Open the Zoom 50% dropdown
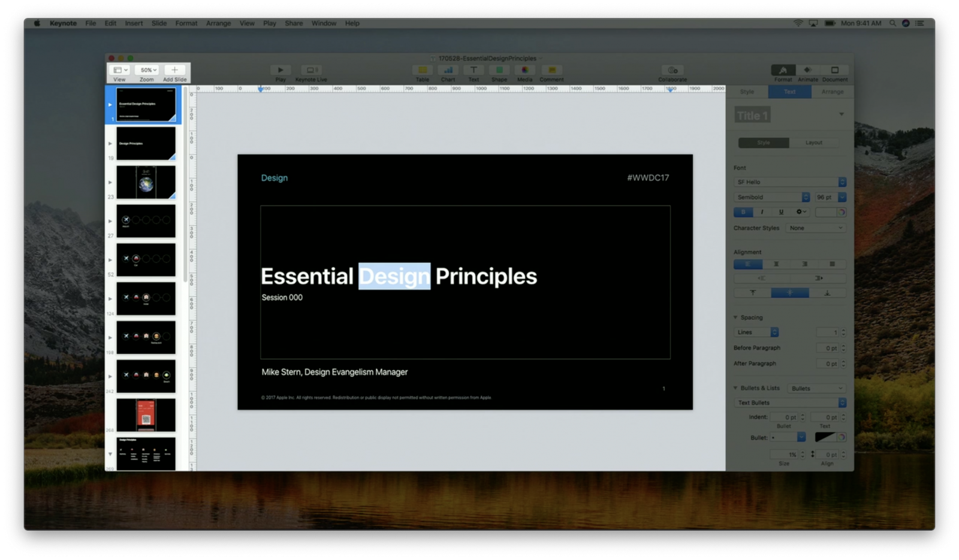Image resolution: width=959 pixels, height=560 pixels. (x=147, y=70)
